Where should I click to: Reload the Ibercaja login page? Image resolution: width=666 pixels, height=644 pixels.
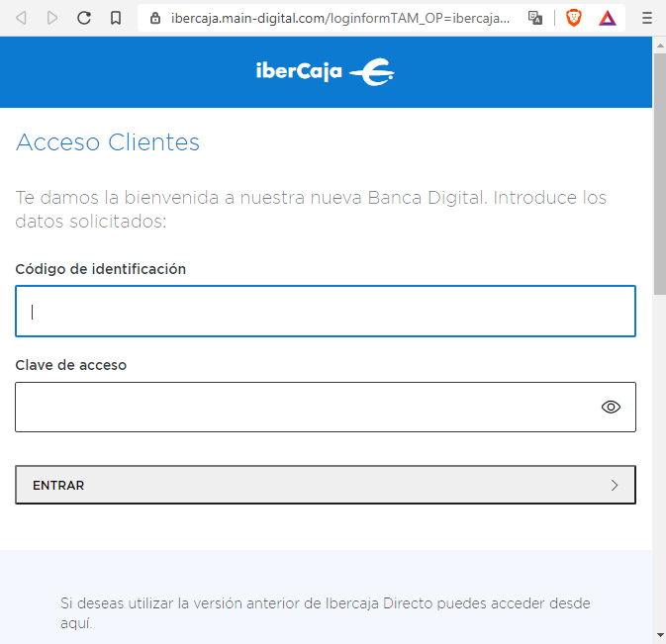tap(84, 18)
